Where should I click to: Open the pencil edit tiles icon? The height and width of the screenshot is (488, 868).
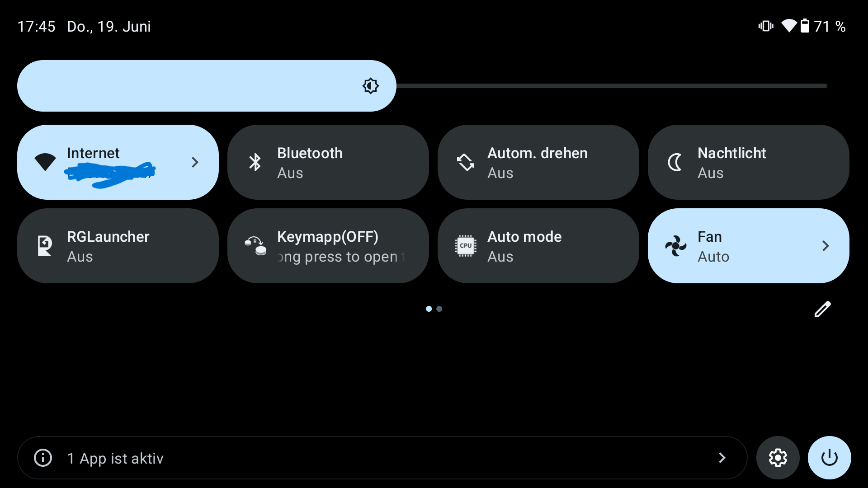(822, 310)
